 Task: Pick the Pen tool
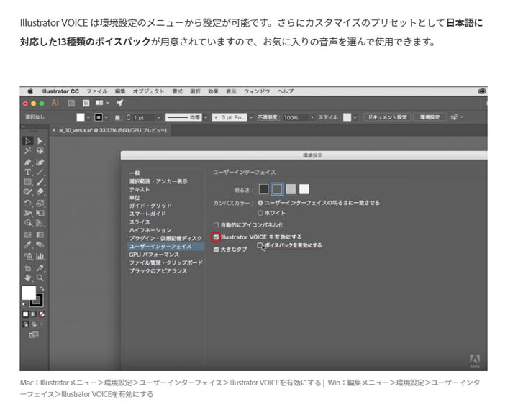tap(27, 162)
